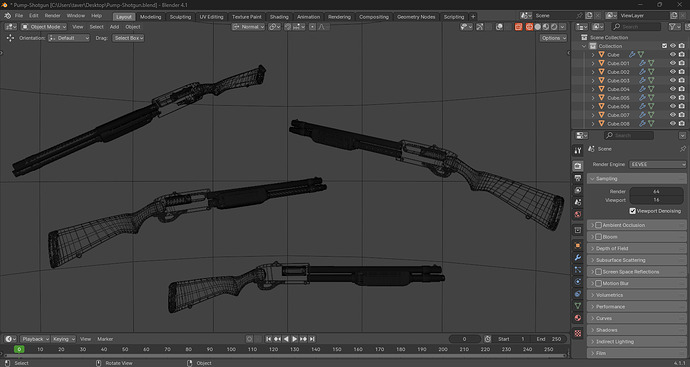This screenshot has height=367, width=690.
Task: Click the Blender logo menu icon
Action: (x=7, y=16)
